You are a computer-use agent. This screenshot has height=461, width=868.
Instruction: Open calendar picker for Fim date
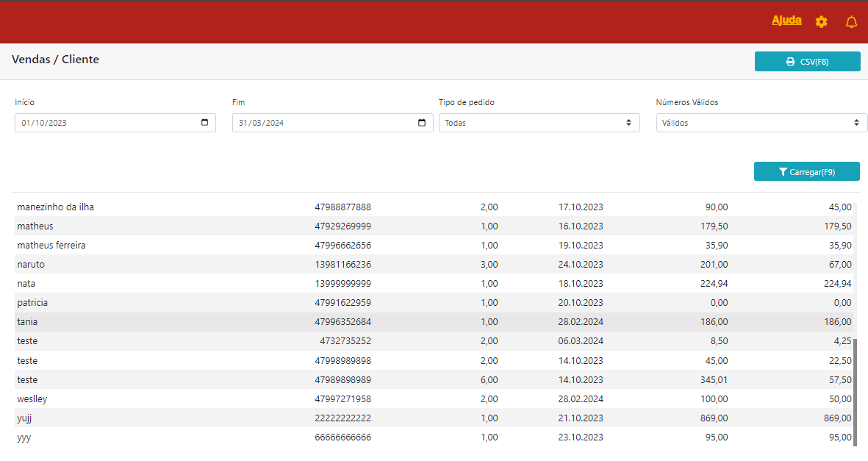(x=422, y=123)
